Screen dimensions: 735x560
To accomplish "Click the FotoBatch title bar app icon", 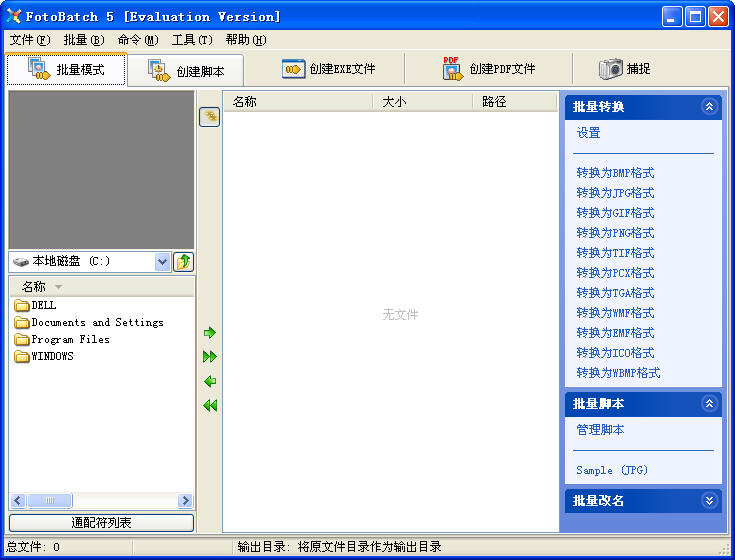I will (14, 16).
